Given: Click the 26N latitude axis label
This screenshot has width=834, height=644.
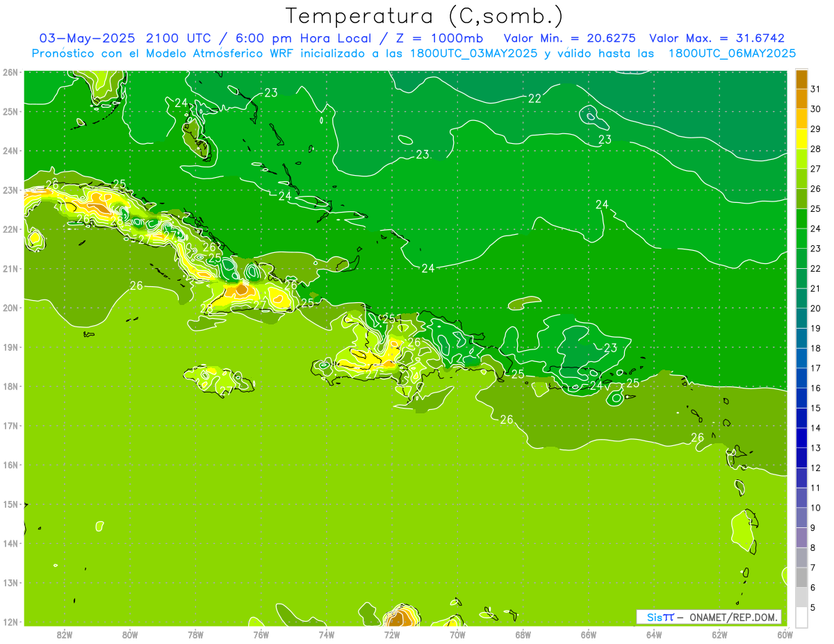Looking at the screenshot, I should pyautogui.click(x=10, y=72).
